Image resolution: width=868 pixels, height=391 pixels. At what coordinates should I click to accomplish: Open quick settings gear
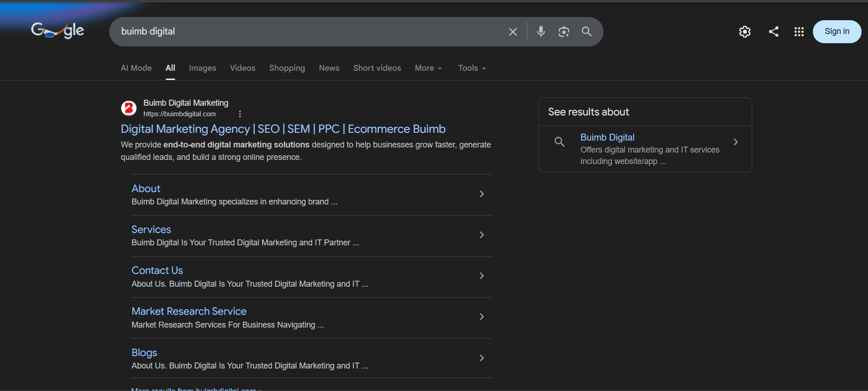tap(744, 31)
